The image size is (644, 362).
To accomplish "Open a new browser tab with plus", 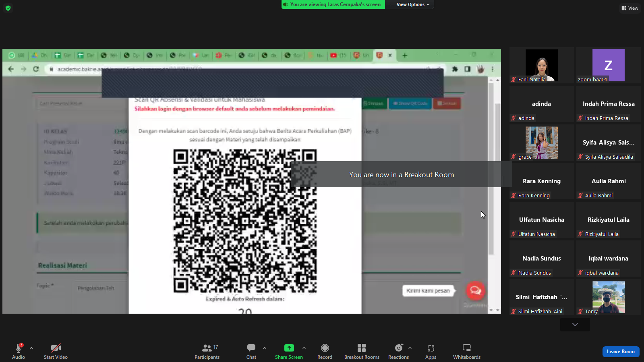I will 405,55.
